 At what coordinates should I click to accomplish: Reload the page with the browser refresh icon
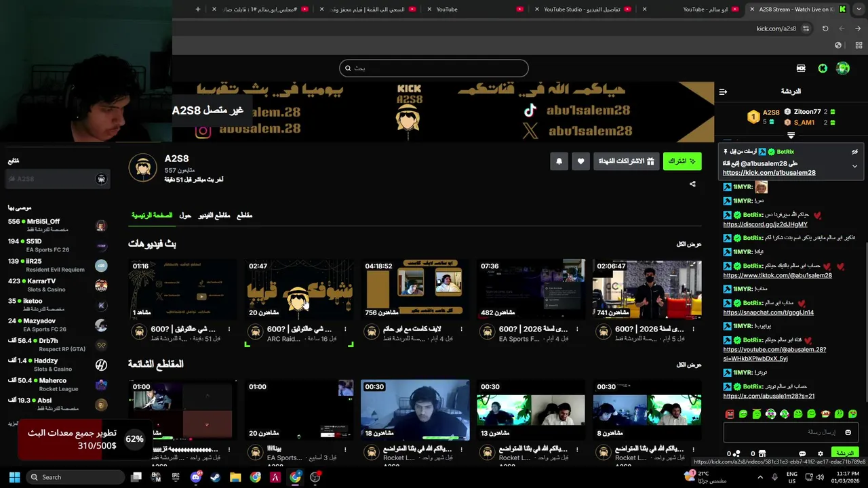(825, 28)
